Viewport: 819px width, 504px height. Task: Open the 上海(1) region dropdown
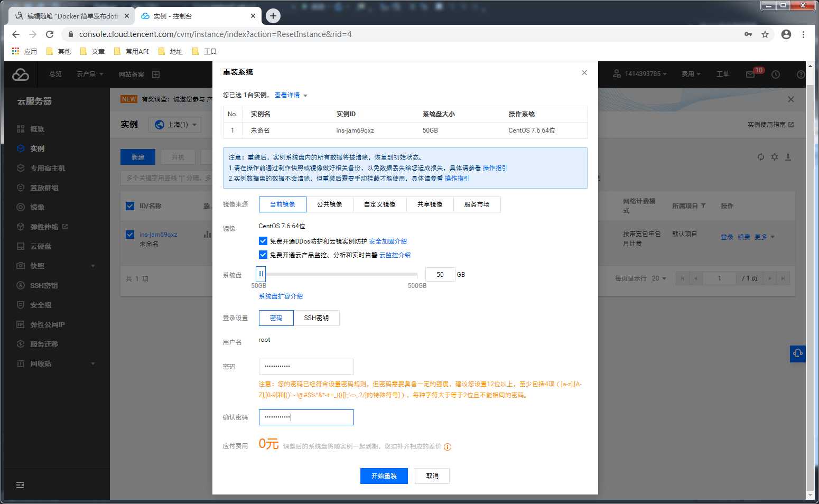coord(174,125)
